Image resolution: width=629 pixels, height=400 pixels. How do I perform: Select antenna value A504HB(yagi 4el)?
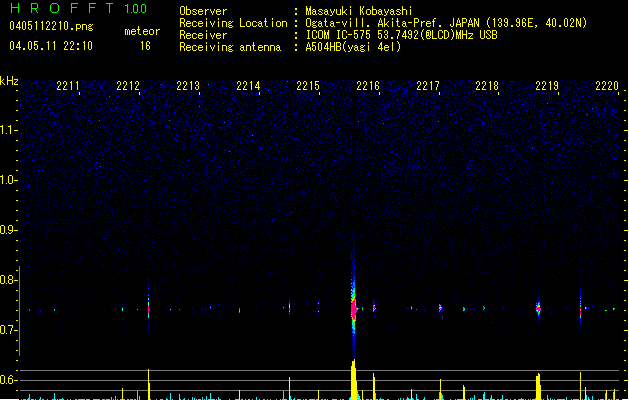[x=353, y=47]
